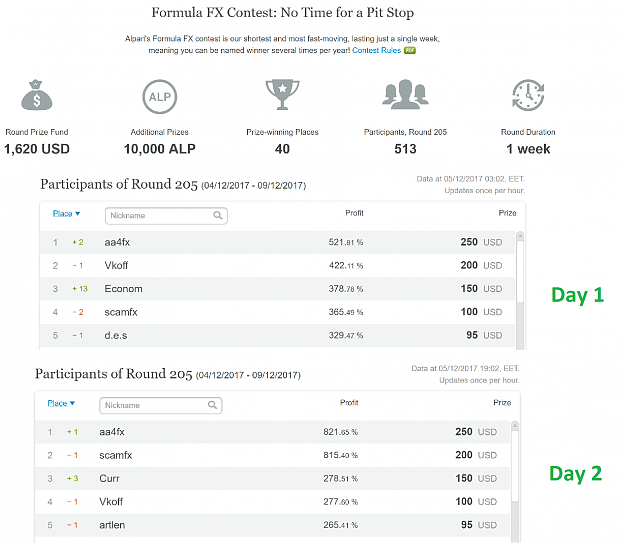Click the trophy Prize-winning Places icon
This screenshot has width=625, height=547.
tap(282, 94)
